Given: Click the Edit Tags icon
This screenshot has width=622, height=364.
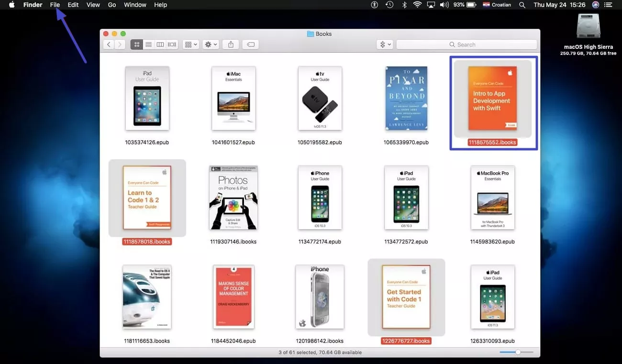Looking at the screenshot, I should 250,44.
